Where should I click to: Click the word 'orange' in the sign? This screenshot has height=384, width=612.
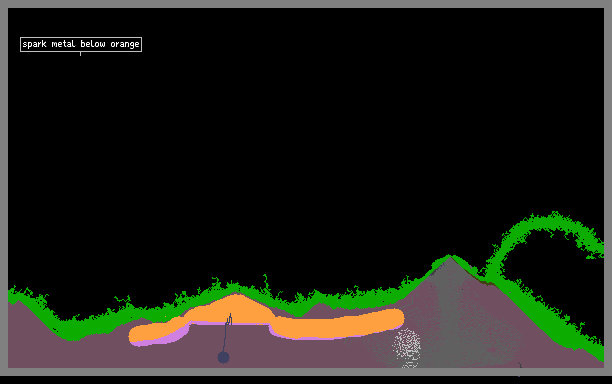125,44
